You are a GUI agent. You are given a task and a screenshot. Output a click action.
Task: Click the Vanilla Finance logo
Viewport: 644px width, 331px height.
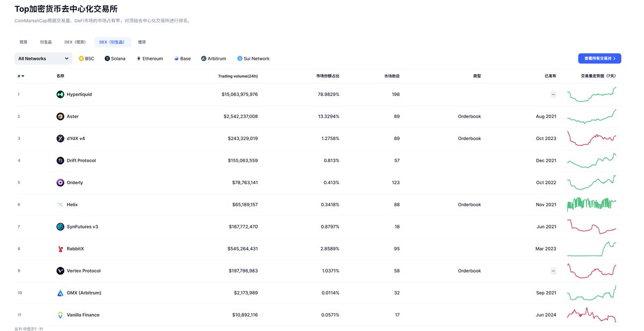[x=60, y=315]
